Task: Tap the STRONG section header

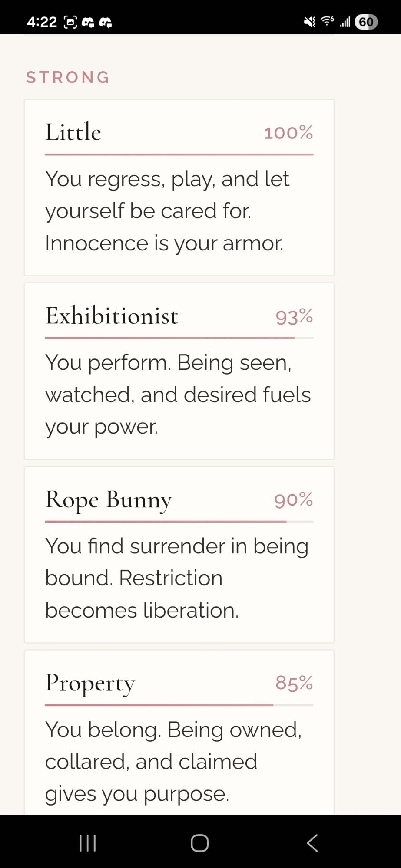Action: click(x=68, y=77)
